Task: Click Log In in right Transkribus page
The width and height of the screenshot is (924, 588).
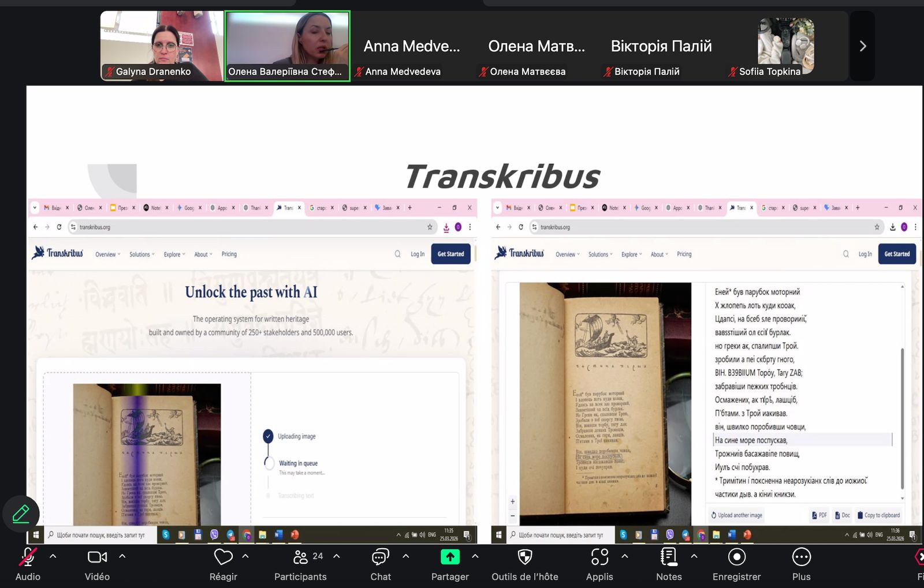Action: 865,254
